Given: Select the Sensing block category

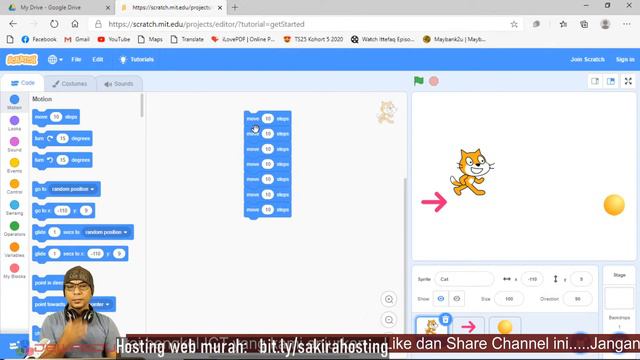Looking at the screenshot, I should (x=14, y=208).
